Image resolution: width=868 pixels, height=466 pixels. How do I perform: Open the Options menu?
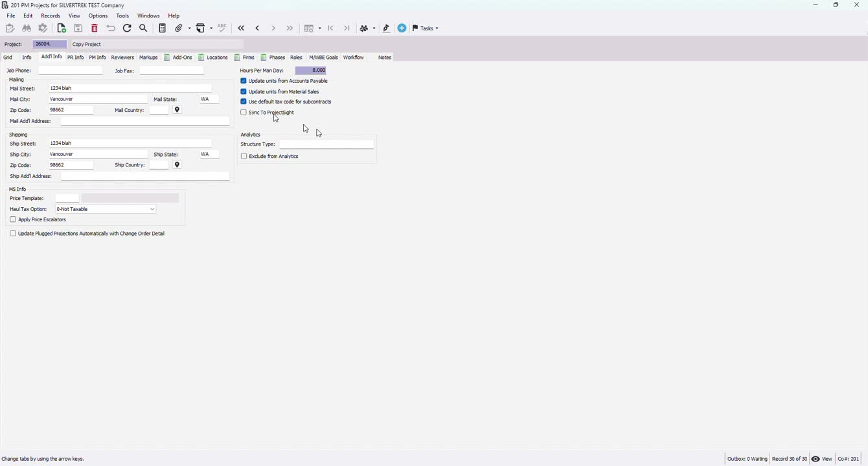98,16
